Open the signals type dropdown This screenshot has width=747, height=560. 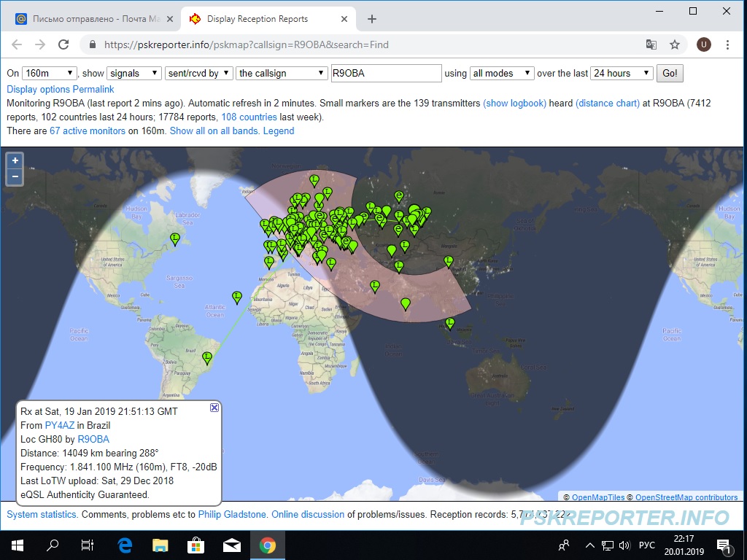[134, 73]
